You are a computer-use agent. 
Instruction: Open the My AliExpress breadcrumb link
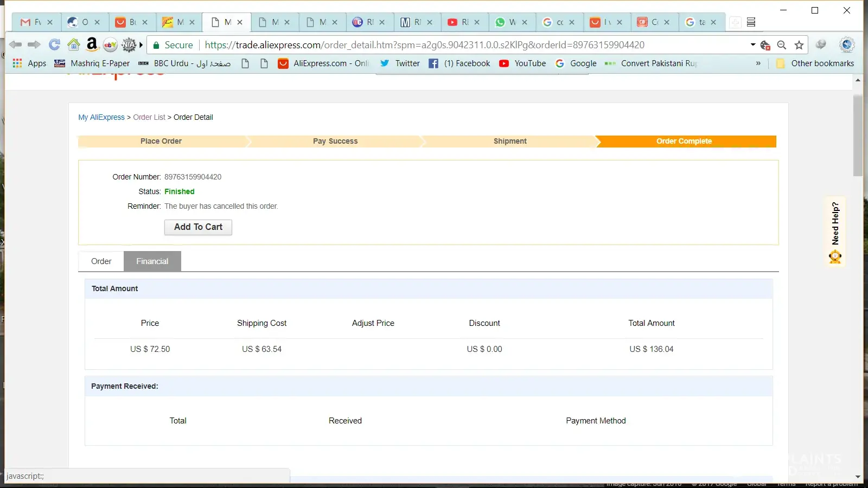(x=101, y=117)
